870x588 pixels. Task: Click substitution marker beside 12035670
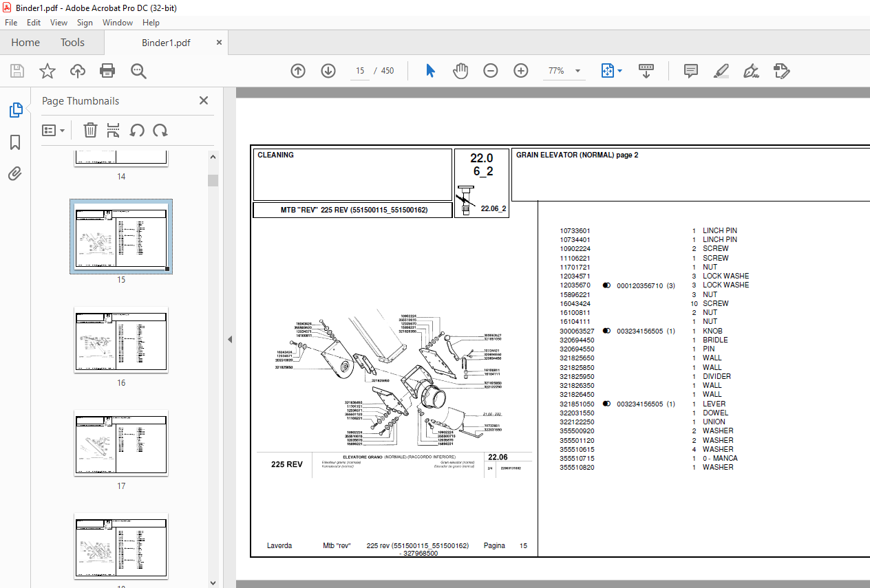606,285
